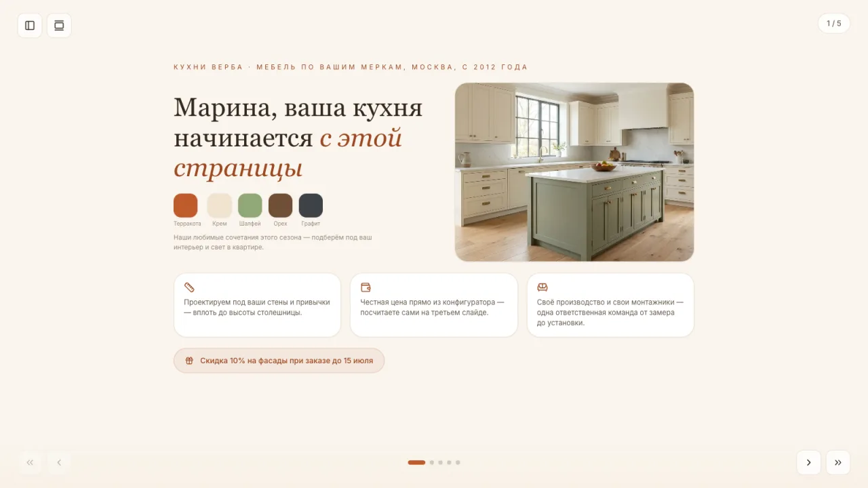The height and width of the screenshot is (488, 868).
Task: Click italic text с этой страницы
Action: click(x=288, y=153)
